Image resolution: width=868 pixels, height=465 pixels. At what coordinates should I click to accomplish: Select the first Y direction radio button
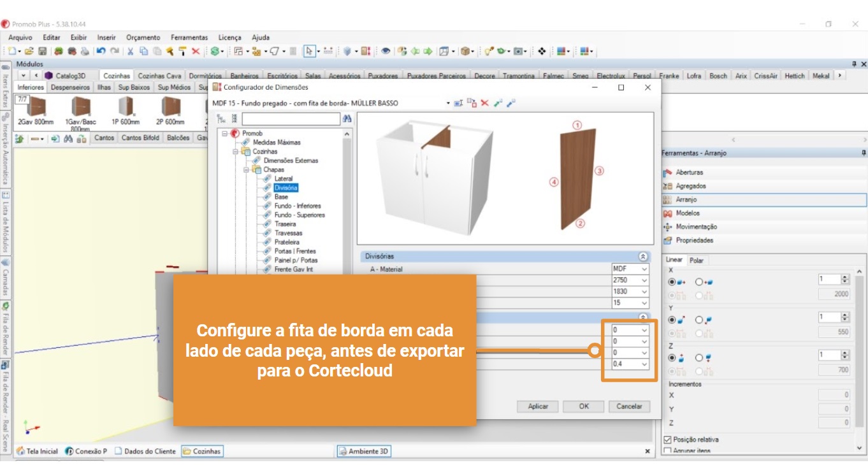pos(672,320)
